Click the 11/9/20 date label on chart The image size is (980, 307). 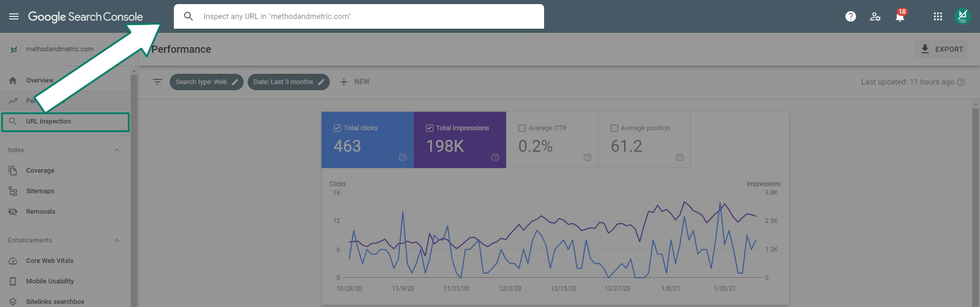click(403, 289)
